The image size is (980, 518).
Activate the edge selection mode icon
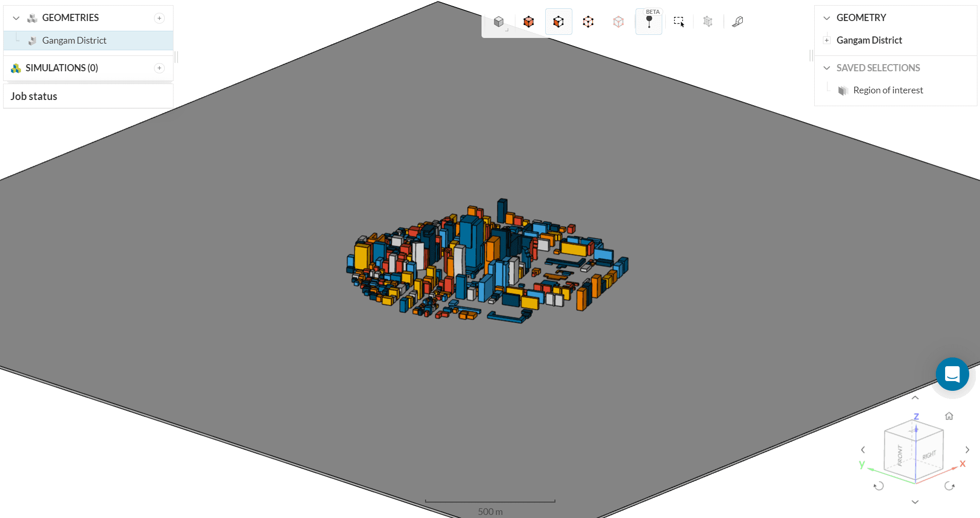tap(588, 22)
